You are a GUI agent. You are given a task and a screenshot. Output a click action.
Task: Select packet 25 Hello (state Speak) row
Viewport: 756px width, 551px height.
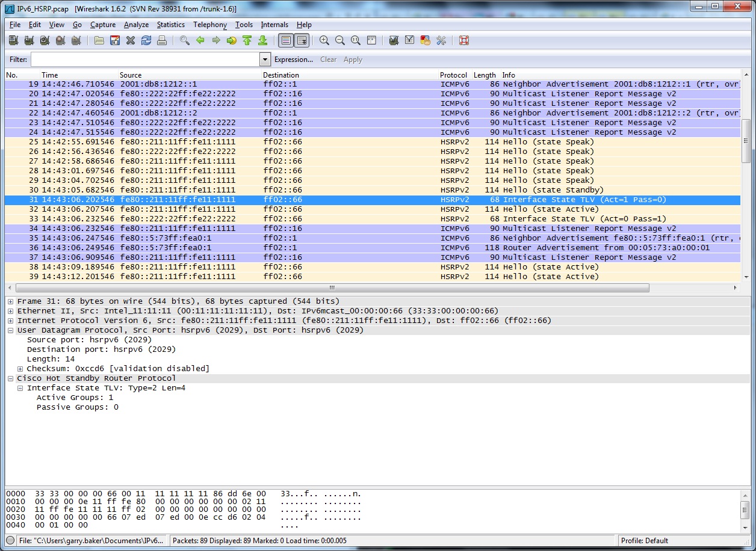373,142
